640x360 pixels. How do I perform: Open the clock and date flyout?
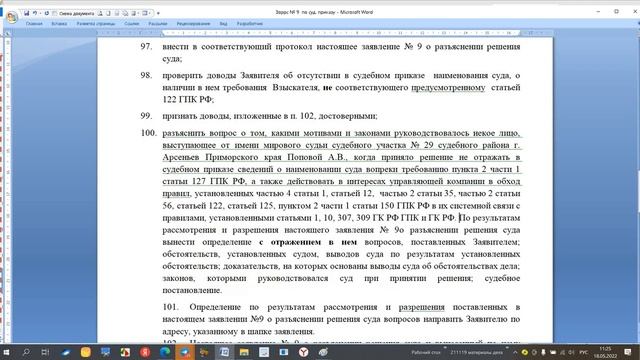pos(606,352)
